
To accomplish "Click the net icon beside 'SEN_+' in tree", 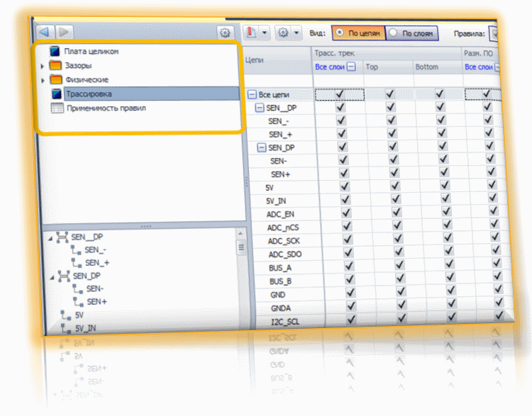I will pyautogui.click(x=77, y=263).
